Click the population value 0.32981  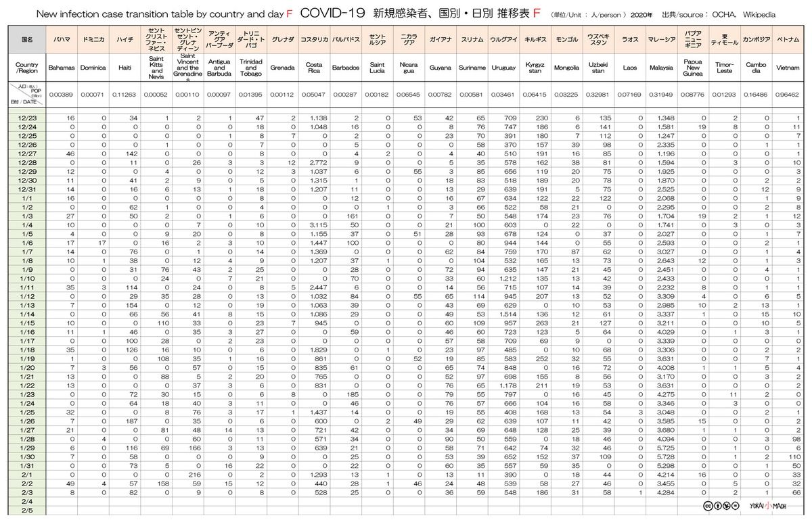(x=598, y=95)
